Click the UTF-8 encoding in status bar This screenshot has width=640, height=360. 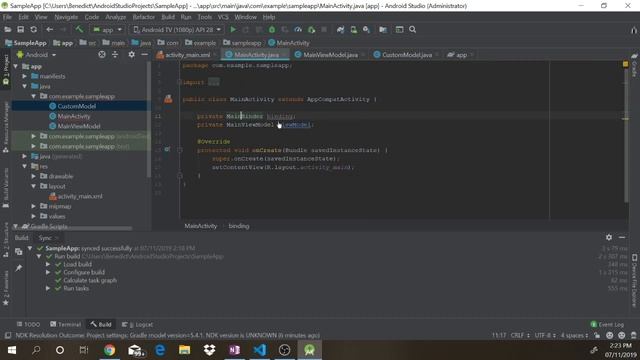(x=545, y=335)
